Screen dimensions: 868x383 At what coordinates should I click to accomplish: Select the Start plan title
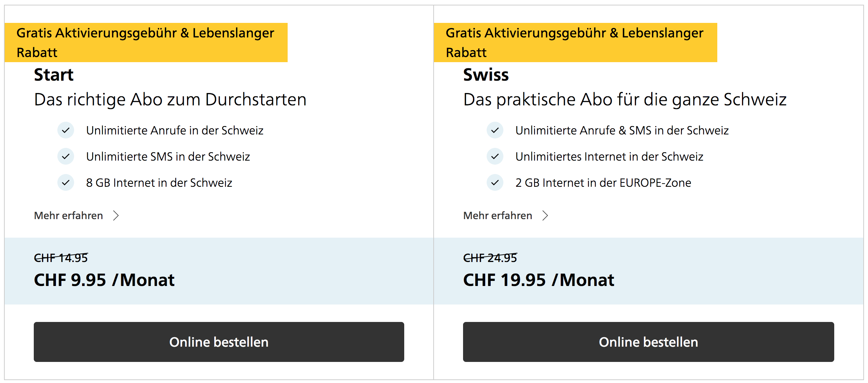click(54, 75)
